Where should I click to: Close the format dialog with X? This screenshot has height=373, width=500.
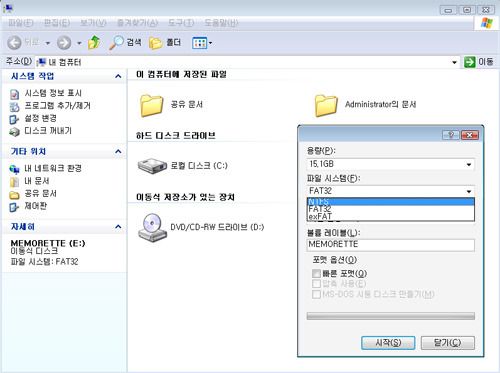pyautogui.click(x=470, y=135)
